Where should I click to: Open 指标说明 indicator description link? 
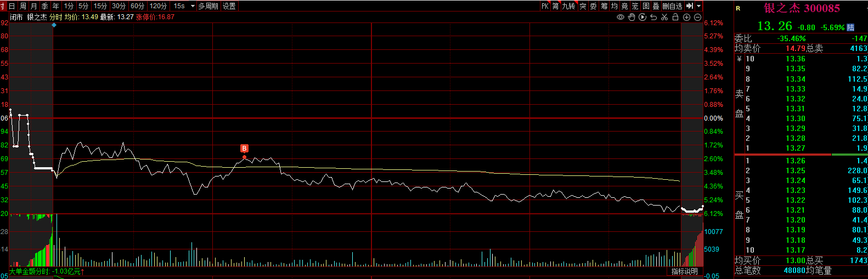pos(684,271)
